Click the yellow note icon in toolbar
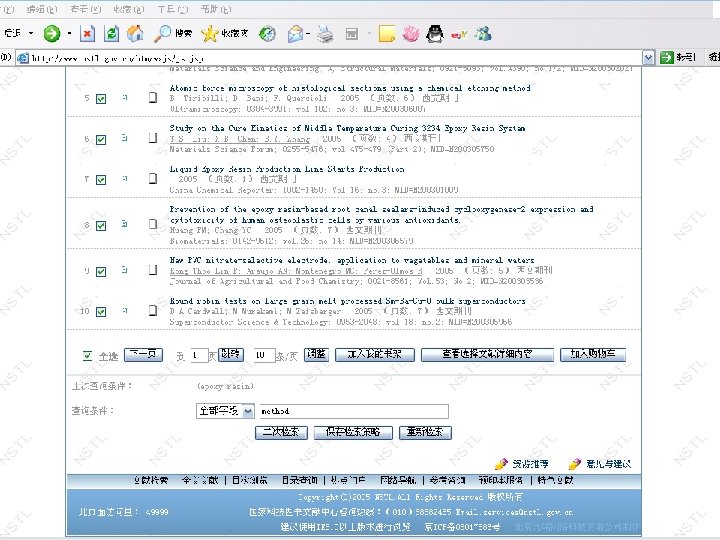 tap(387, 34)
